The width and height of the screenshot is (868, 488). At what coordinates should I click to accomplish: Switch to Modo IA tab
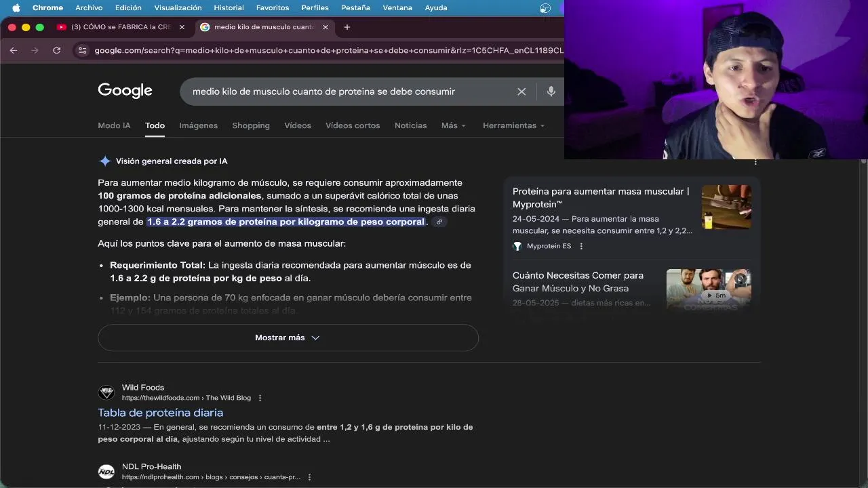point(114,125)
